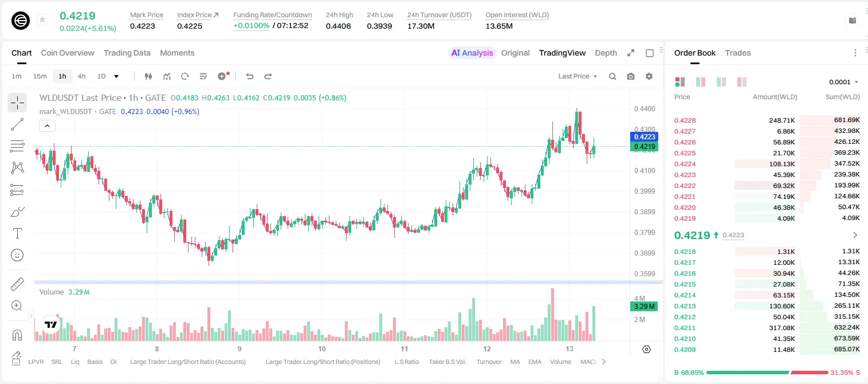The image size is (868, 384).
Task: Change order book 0.0001 precision dropdown
Action: [844, 82]
